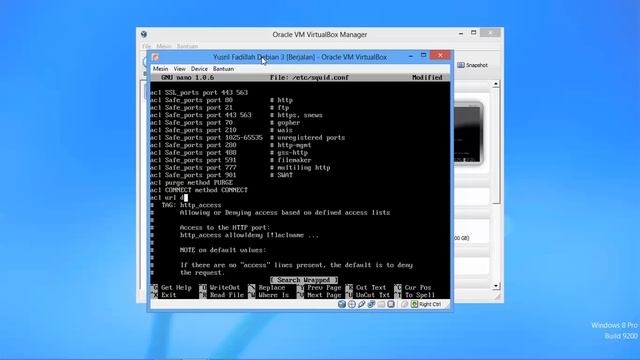Click the VM window title 'Yusril Fadillah Debian 3'

[248, 57]
